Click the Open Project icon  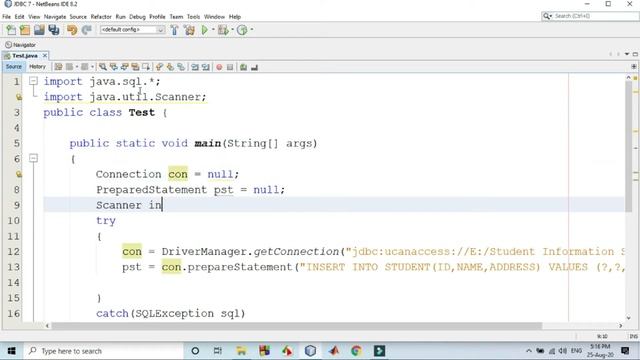pyautogui.click(x=39, y=30)
